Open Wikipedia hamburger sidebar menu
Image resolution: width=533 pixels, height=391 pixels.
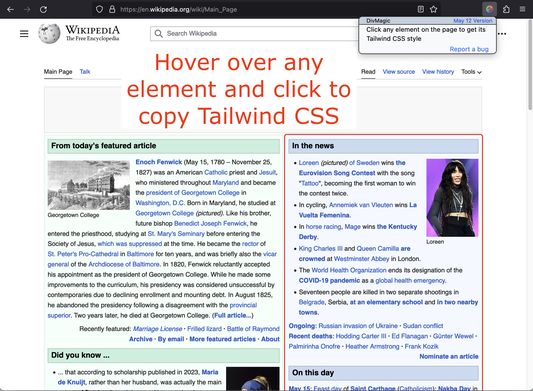coord(24,34)
